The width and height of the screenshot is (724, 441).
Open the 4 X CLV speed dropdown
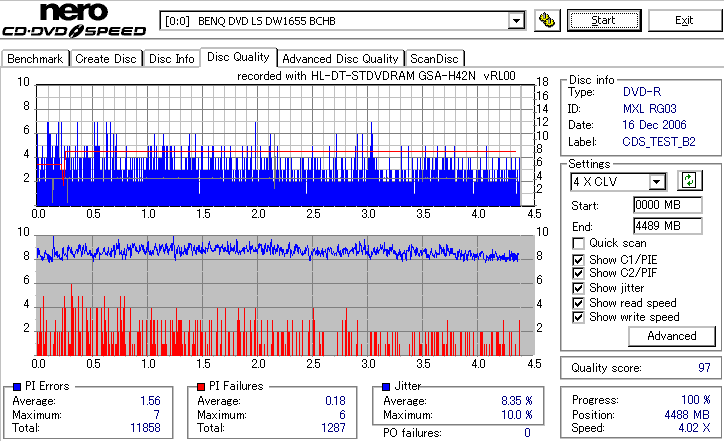(656, 181)
